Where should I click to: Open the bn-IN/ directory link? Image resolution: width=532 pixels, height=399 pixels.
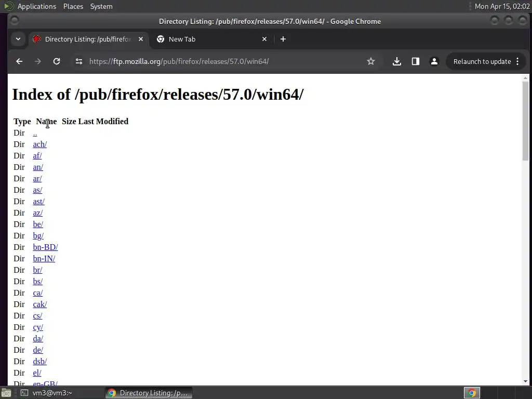click(x=44, y=259)
